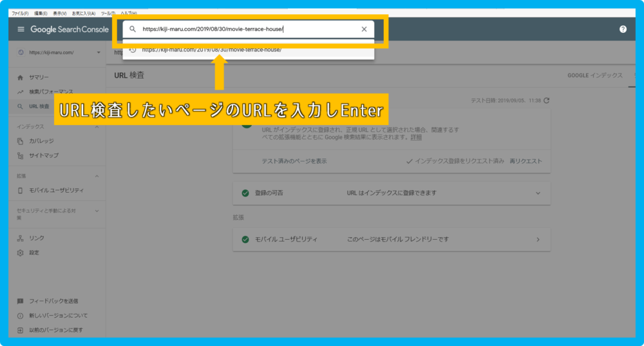Image resolution: width=644 pixels, height=346 pixels.
Task: Open サイトマップ page
Action: pyautogui.click(x=44, y=156)
